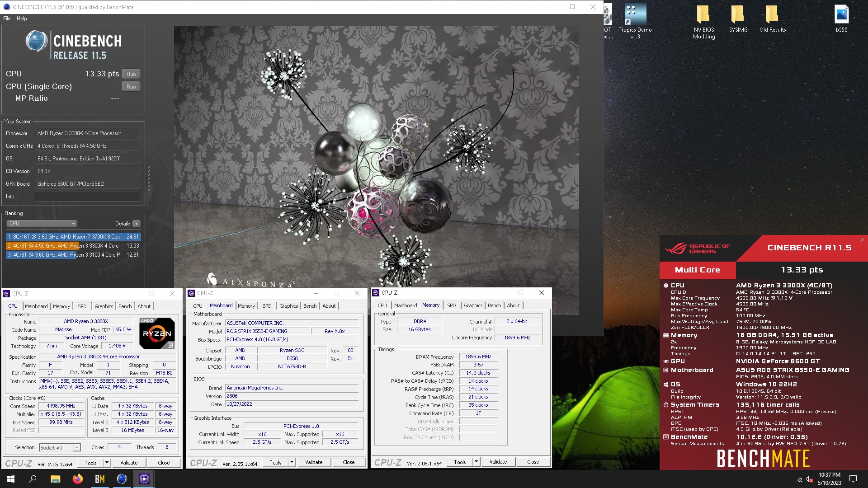Select ranking row Ryzen 3 3100 12.81

click(73, 255)
